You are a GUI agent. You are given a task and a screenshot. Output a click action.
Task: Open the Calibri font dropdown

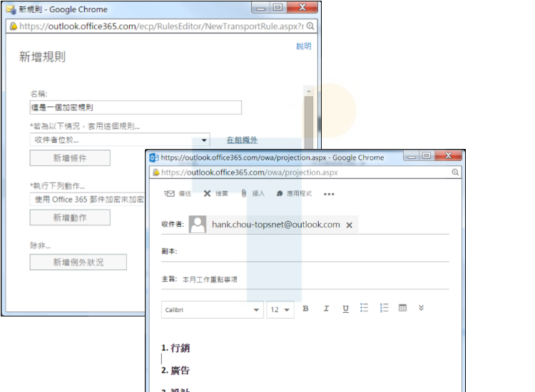tap(213, 309)
